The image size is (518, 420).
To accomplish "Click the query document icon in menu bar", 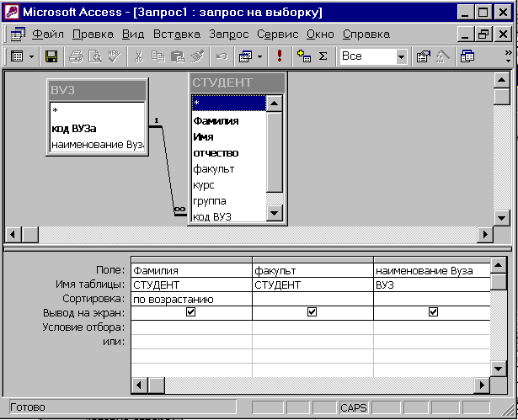I will [x=18, y=34].
